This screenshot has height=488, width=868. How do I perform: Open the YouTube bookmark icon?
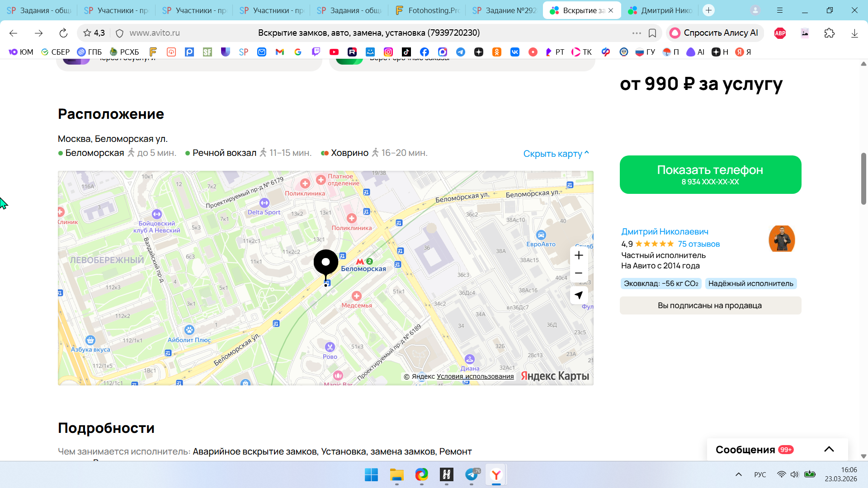[334, 52]
